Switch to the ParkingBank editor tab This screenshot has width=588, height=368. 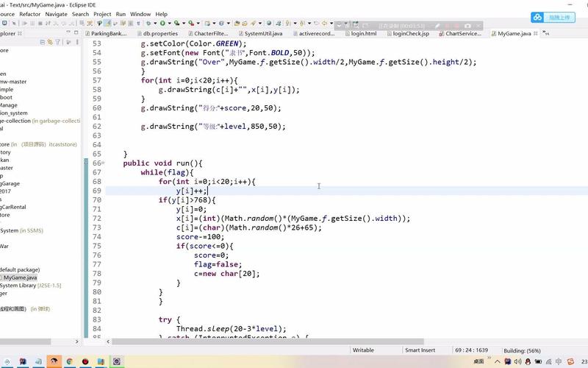pyautogui.click(x=106, y=33)
